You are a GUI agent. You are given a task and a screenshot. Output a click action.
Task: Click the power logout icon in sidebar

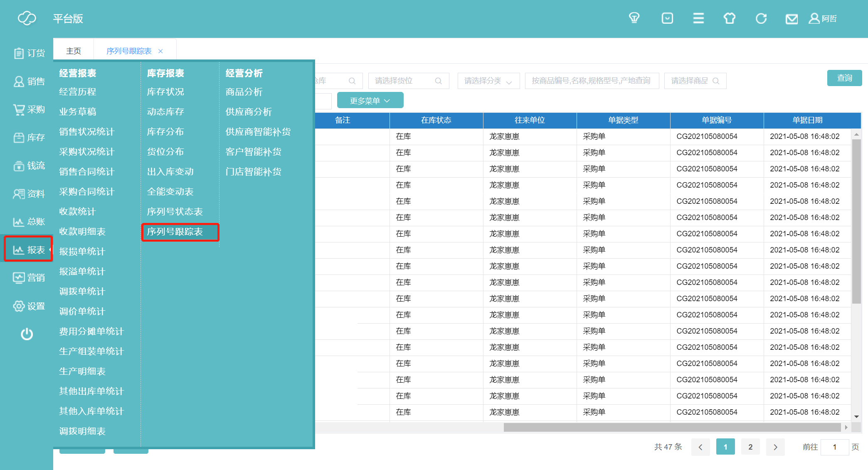27,334
